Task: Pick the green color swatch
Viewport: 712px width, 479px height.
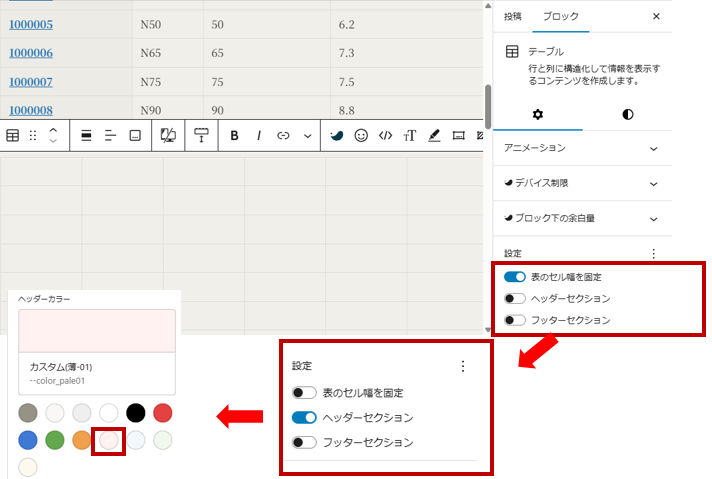Action: click(55, 440)
